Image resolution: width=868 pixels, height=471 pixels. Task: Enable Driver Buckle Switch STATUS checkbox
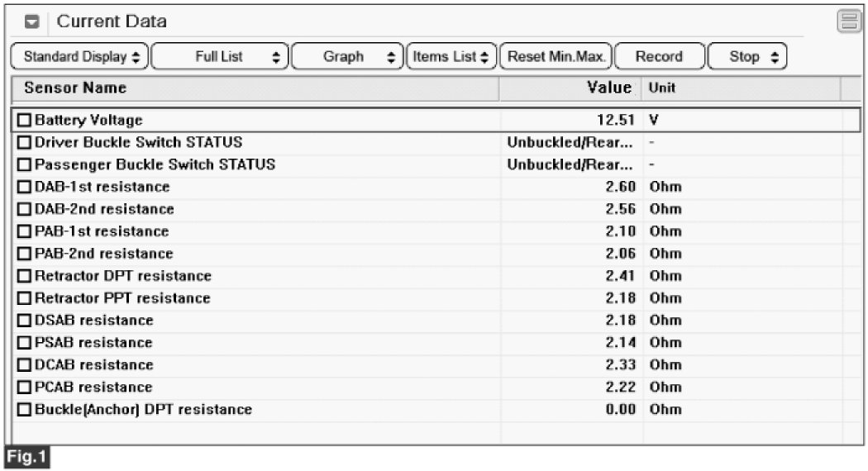[24, 143]
